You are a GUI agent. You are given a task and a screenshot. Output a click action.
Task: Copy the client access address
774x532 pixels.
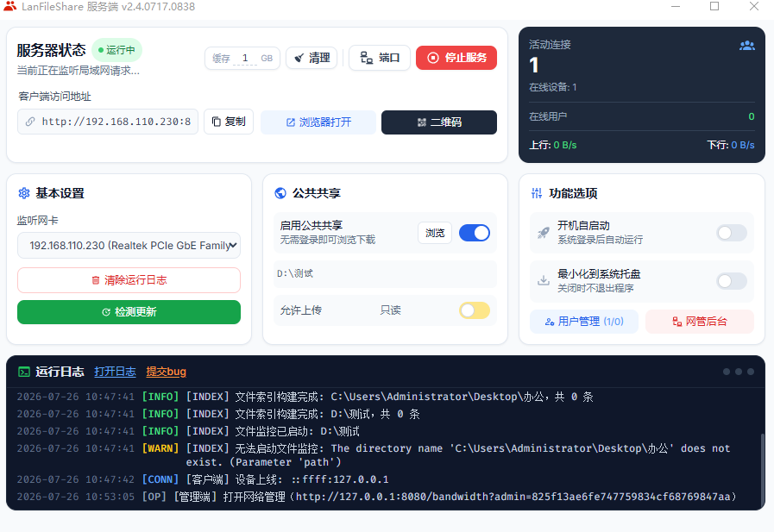tap(229, 122)
